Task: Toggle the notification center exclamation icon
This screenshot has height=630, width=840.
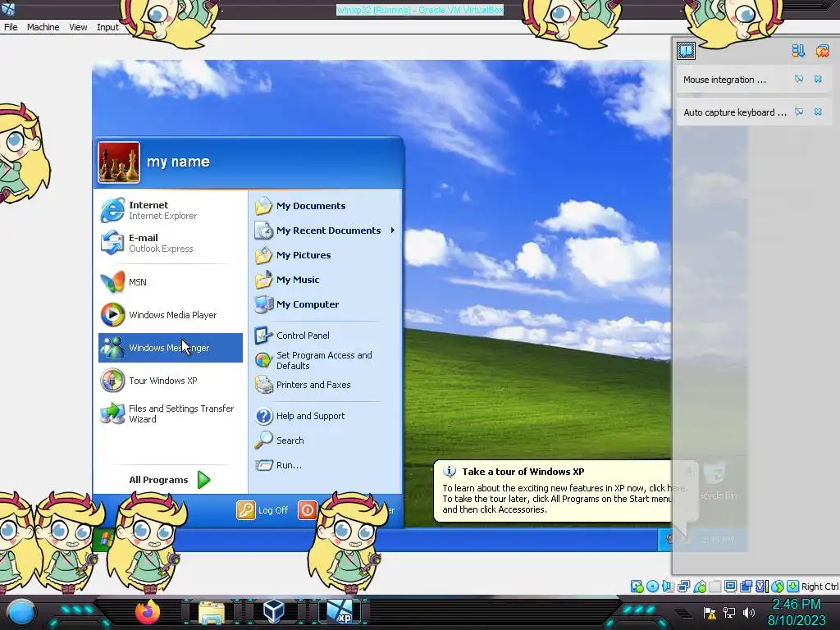Action: pos(687,51)
